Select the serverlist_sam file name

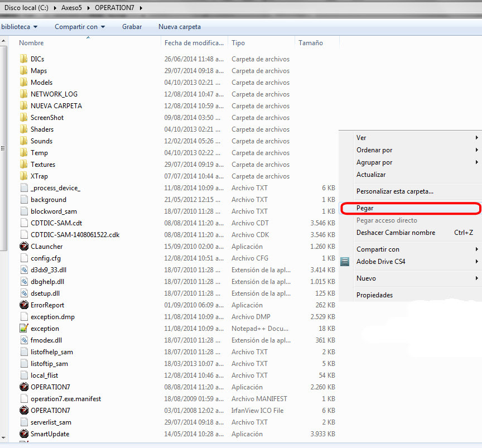(x=51, y=422)
